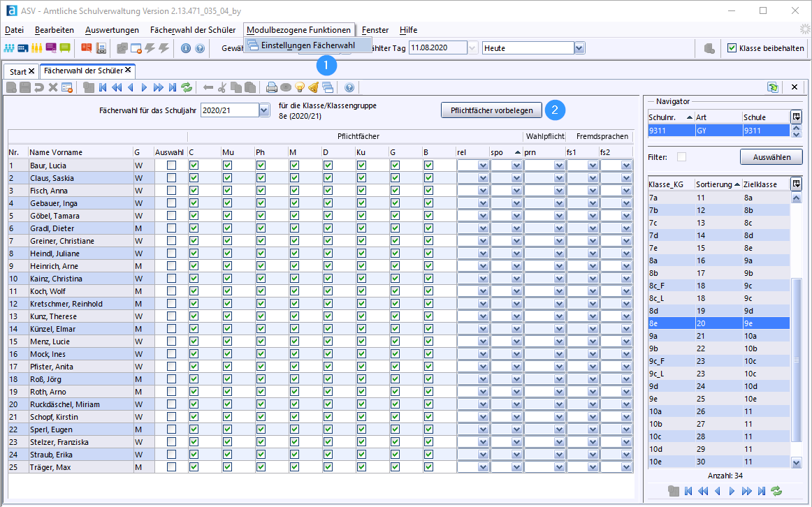Jump to first entry in Navigator footer
Viewport: 812px width, 507px height.
pos(688,491)
